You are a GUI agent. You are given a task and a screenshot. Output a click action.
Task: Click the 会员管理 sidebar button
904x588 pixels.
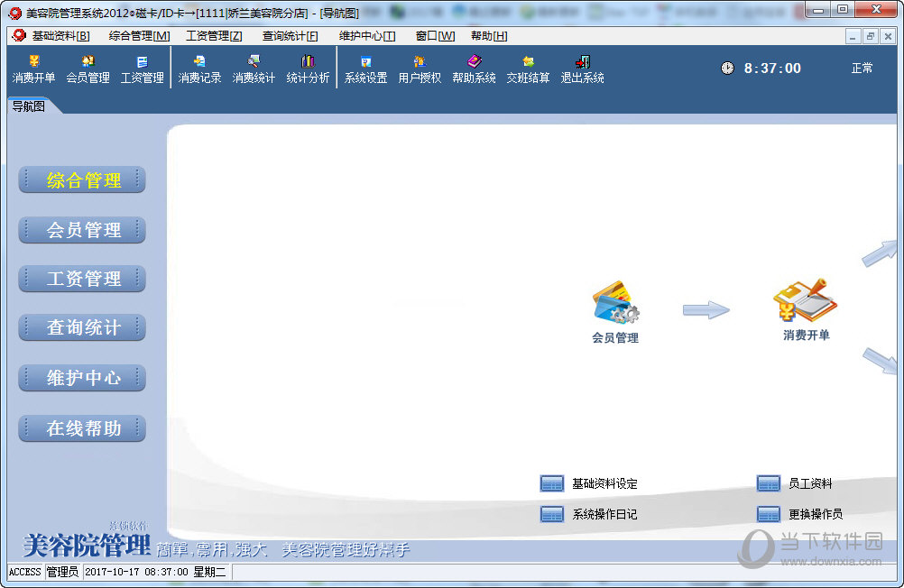(82, 229)
